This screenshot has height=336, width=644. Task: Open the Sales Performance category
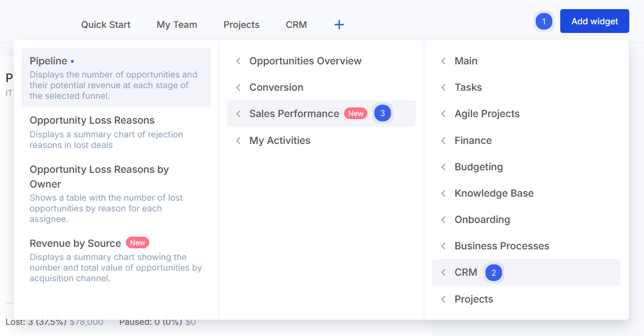(294, 114)
